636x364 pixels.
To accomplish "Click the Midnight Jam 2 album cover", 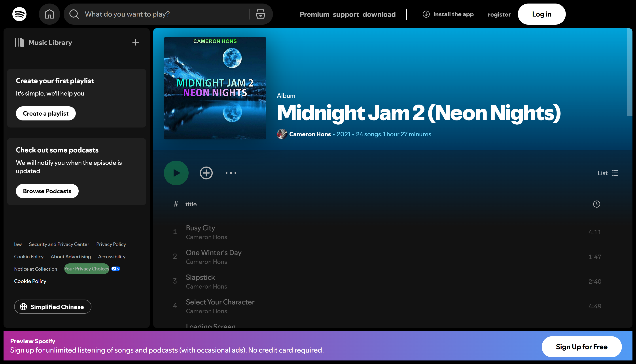I will [x=215, y=88].
